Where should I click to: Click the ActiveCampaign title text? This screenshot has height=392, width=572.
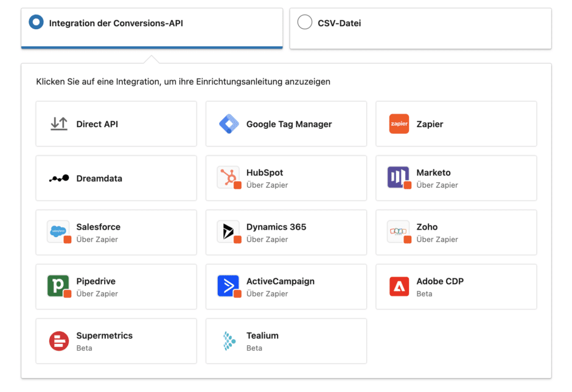tap(280, 281)
